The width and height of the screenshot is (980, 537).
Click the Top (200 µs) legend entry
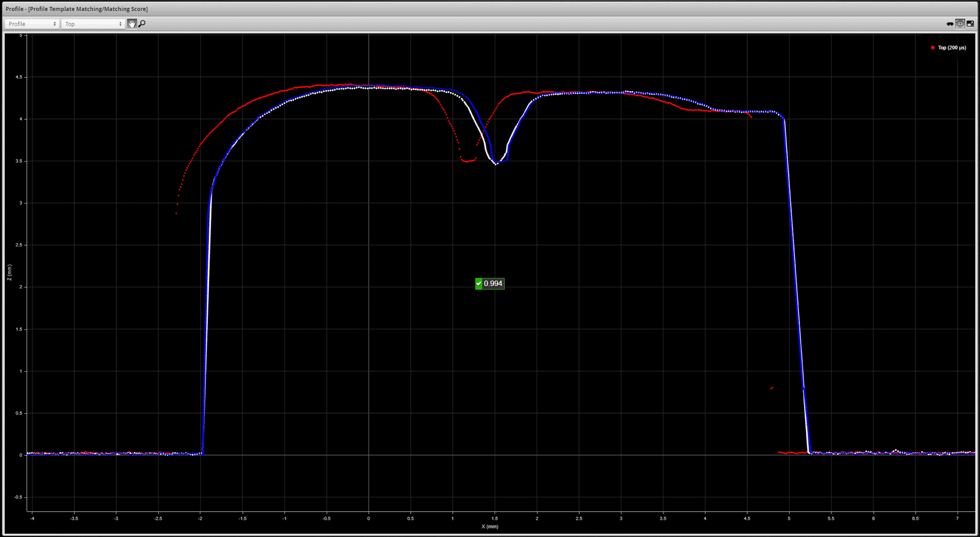(948, 47)
